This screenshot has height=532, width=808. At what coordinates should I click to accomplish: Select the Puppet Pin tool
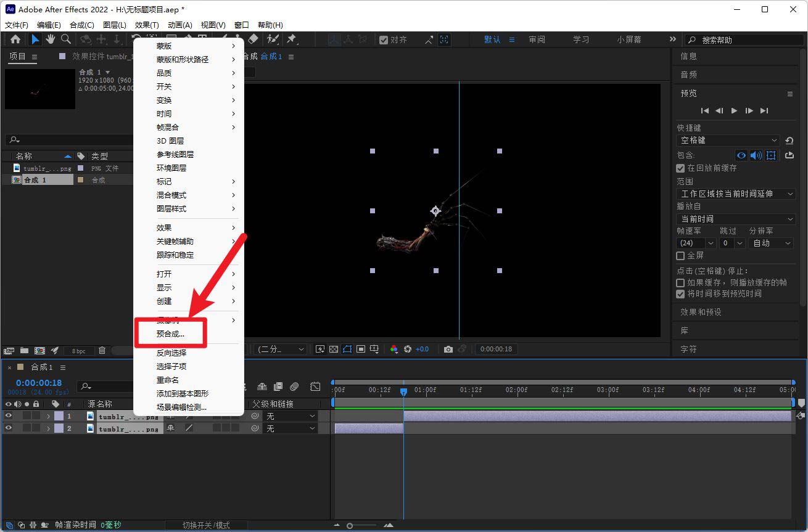(x=292, y=39)
